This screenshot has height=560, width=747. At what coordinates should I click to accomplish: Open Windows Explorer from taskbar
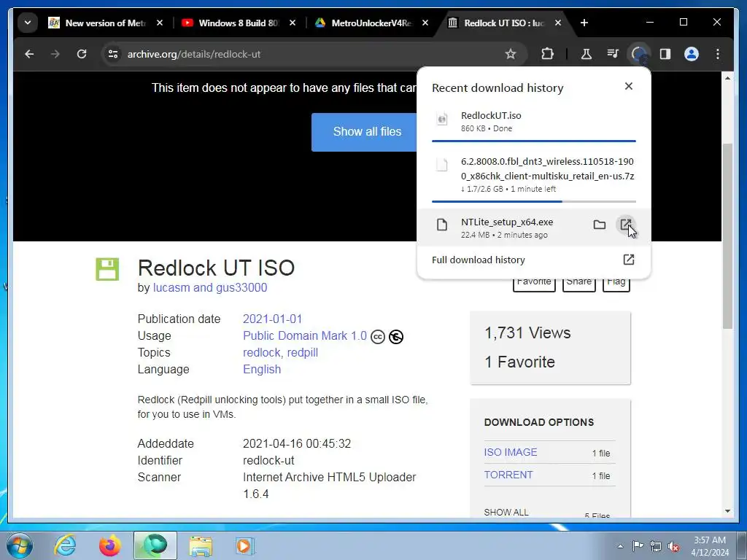[201, 545]
